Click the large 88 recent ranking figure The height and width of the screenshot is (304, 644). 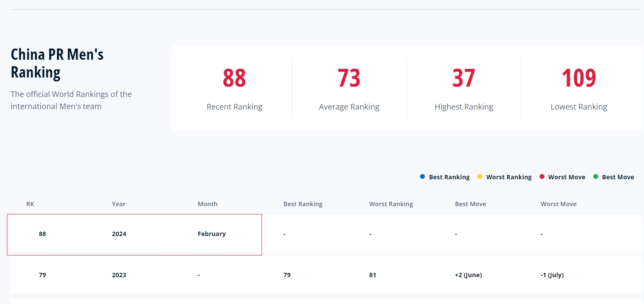(234, 78)
